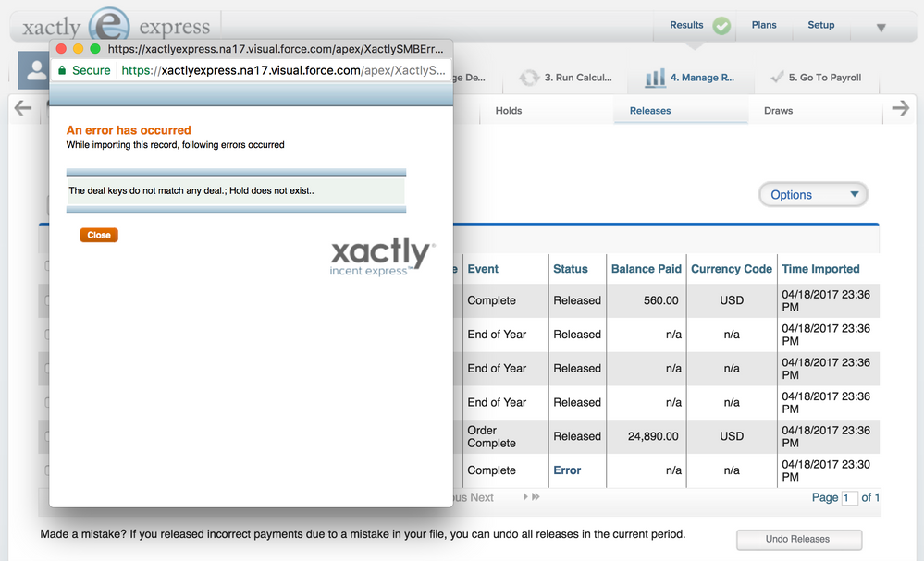Click the Error status link
This screenshot has width=924, height=561.
567,470
